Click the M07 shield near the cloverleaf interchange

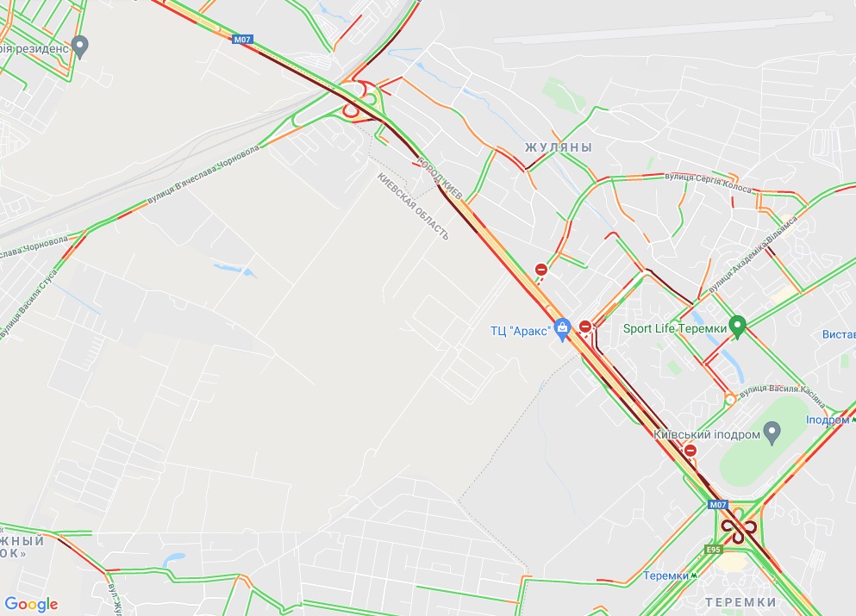pos(718,505)
